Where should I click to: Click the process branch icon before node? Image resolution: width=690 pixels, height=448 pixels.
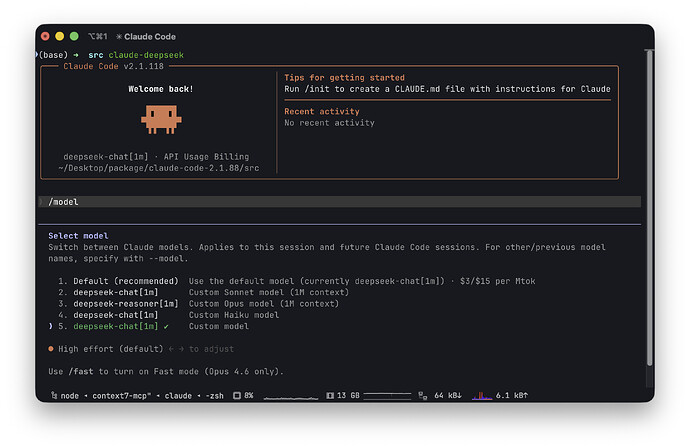click(x=54, y=395)
